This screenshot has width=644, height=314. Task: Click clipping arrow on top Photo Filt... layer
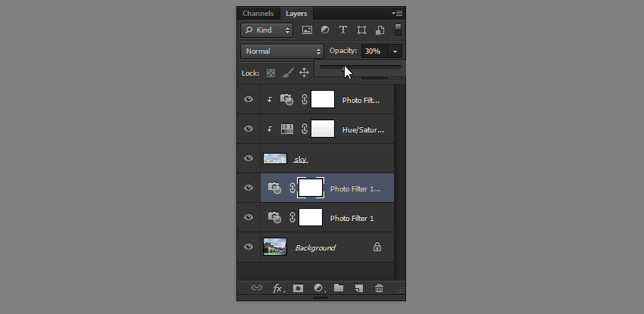tap(270, 99)
